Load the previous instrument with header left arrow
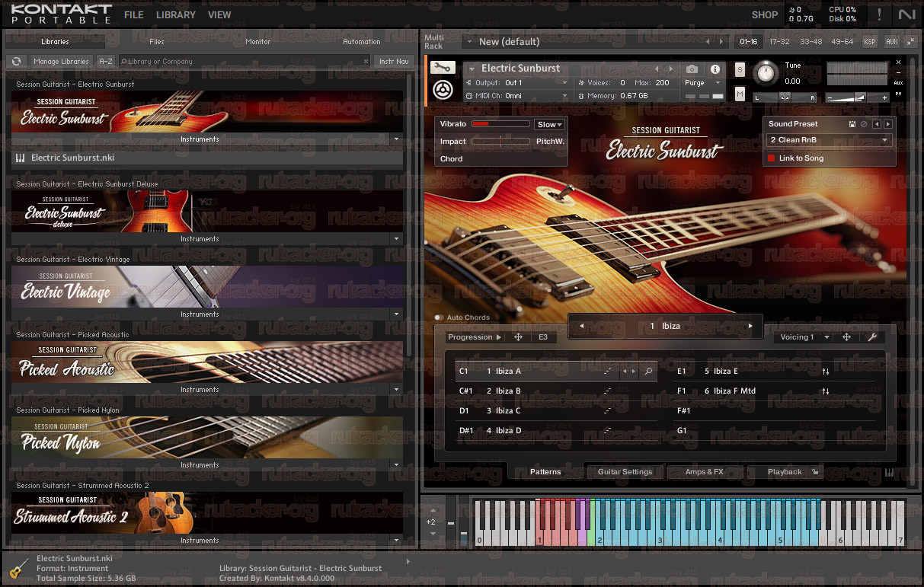 pyautogui.click(x=657, y=69)
